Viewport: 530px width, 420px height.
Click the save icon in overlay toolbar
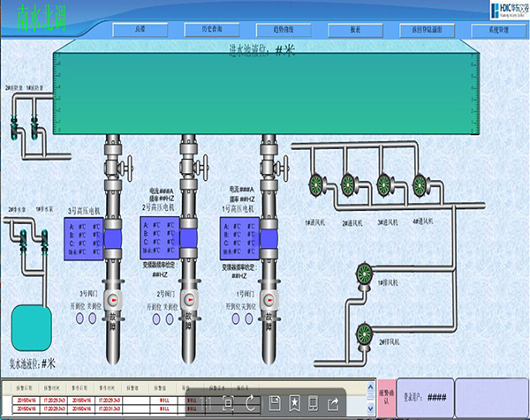(x=275, y=402)
